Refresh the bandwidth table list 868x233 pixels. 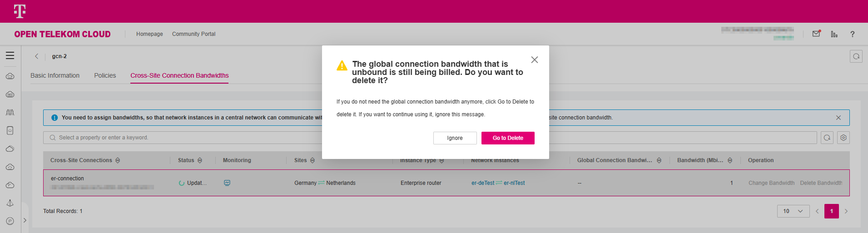click(x=827, y=138)
